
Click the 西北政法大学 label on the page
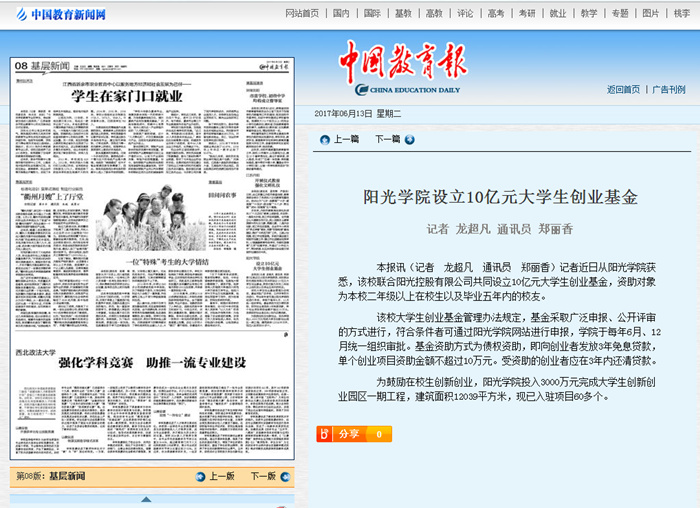tap(36, 352)
